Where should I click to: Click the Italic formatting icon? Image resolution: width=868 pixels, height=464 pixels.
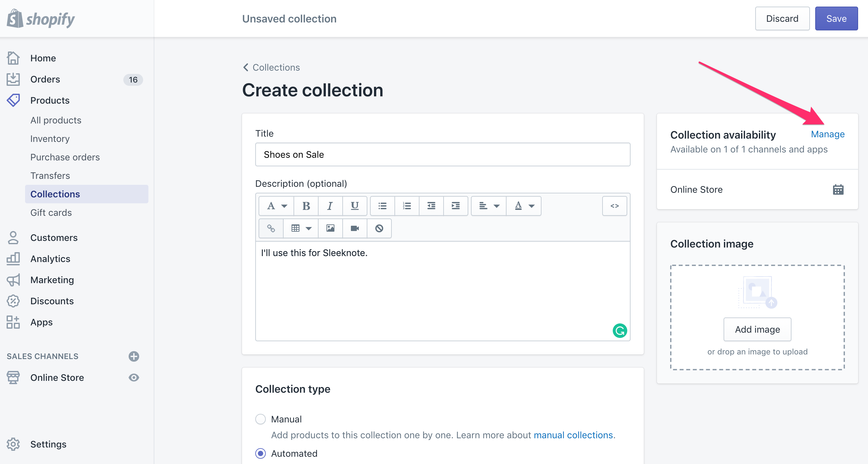pyautogui.click(x=330, y=205)
